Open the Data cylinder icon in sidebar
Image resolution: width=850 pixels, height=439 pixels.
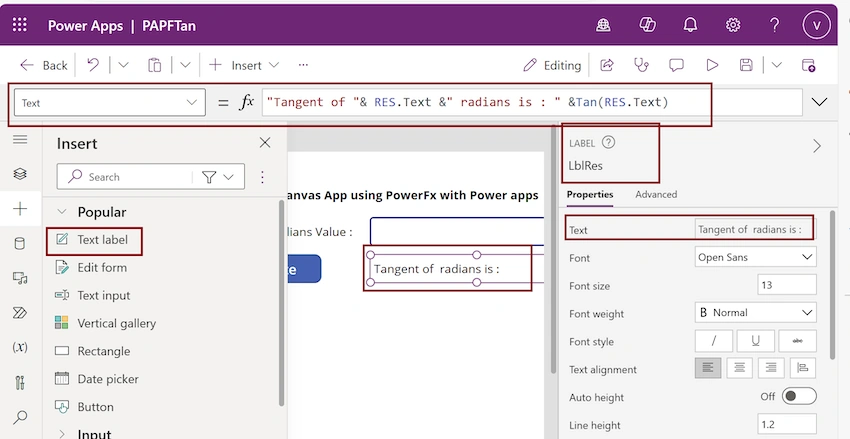(20, 243)
